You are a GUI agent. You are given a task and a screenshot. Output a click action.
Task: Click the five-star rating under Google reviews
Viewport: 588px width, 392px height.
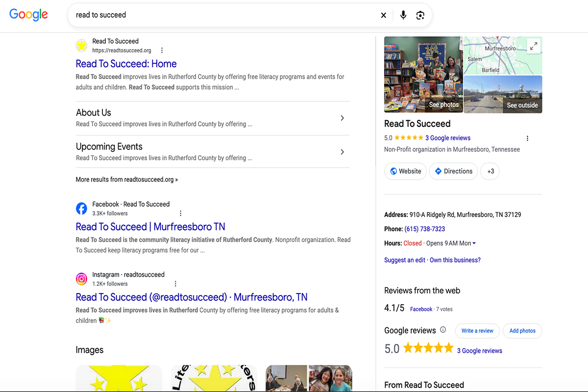(428, 348)
